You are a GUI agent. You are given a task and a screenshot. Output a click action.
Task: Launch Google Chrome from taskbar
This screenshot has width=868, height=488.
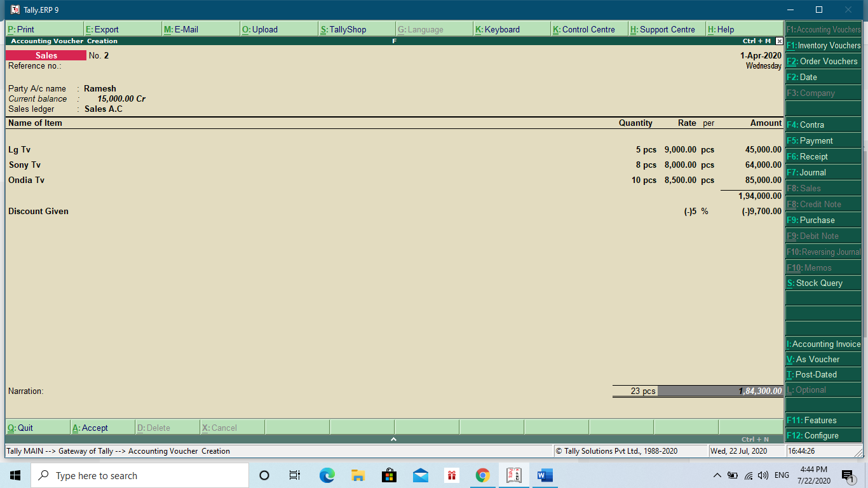[482, 475]
